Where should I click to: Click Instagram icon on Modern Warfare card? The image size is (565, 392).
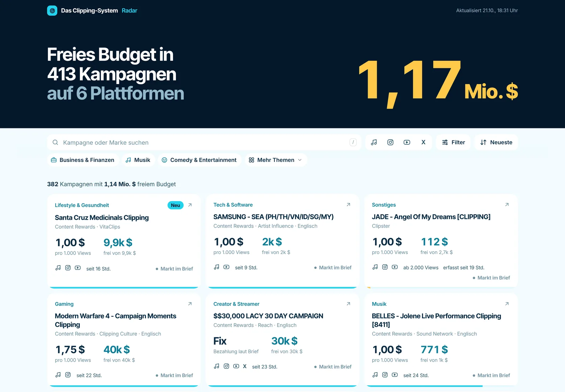[x=68, y=375]
